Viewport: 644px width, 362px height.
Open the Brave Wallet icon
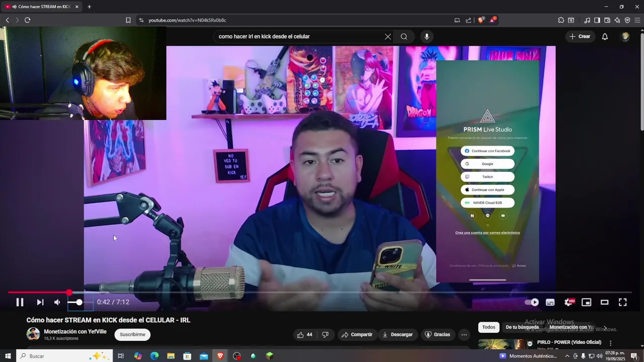tap(607, 20)
